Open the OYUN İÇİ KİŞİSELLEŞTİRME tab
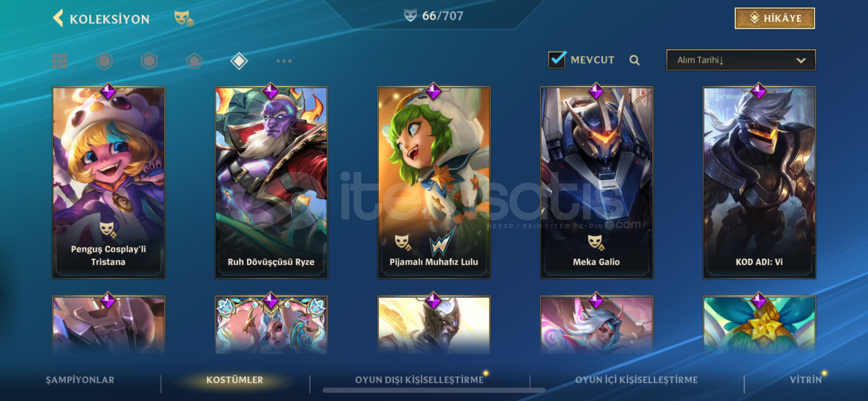Viewport: 868px width, 401px height. (637, 380)
